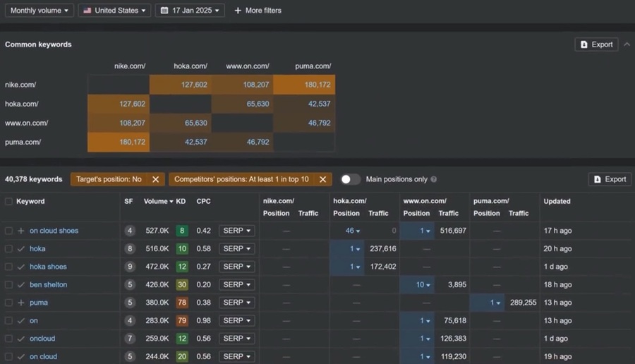Open the on cloud shoes keyword link
The width and height of the screenshot is (635, 364).
54,231
